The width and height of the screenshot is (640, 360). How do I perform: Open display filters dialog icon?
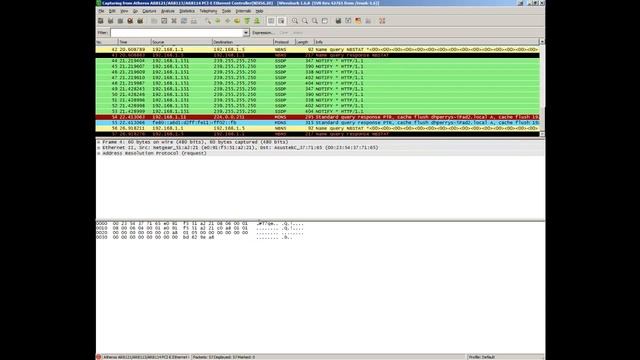coord(348,21)
